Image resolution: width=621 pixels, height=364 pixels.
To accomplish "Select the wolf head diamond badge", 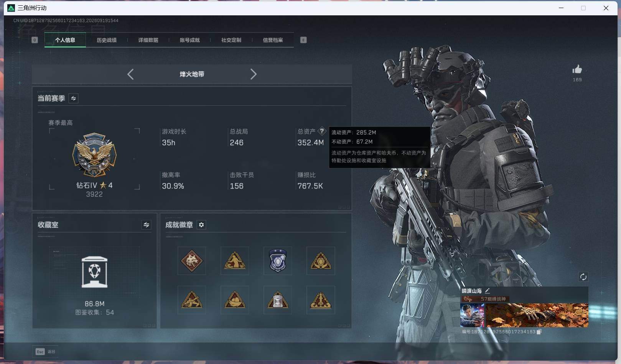I will pos(192,261).
